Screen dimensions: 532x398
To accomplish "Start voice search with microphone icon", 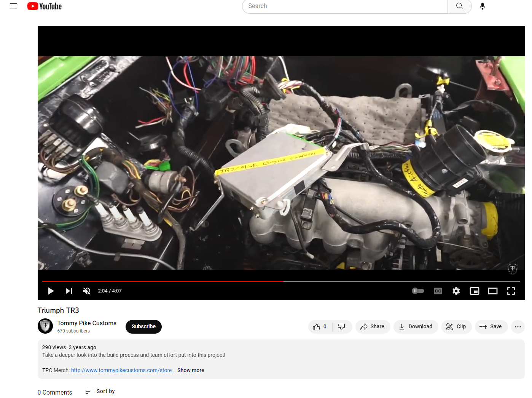I will [x=482, y=6].
